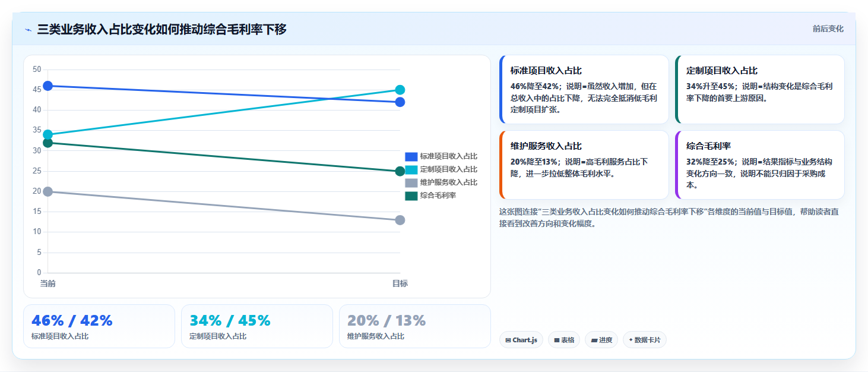This screenshot has width=868, height=372.
Task: Click the y-axis label 25
Action: [x=37, y=171]
